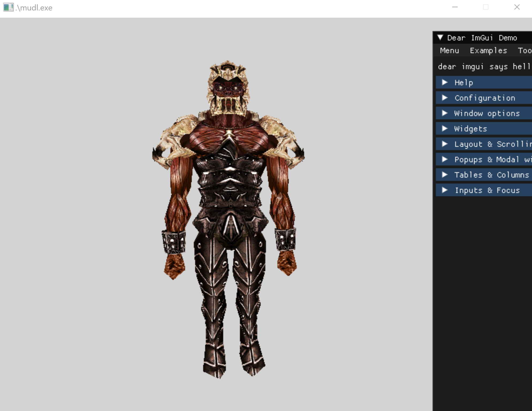Collapse the Dear ImGui Demo window triangle

click(440, 37)
